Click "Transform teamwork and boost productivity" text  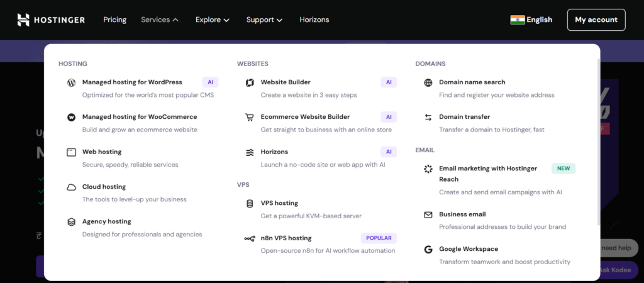(505, 262)
